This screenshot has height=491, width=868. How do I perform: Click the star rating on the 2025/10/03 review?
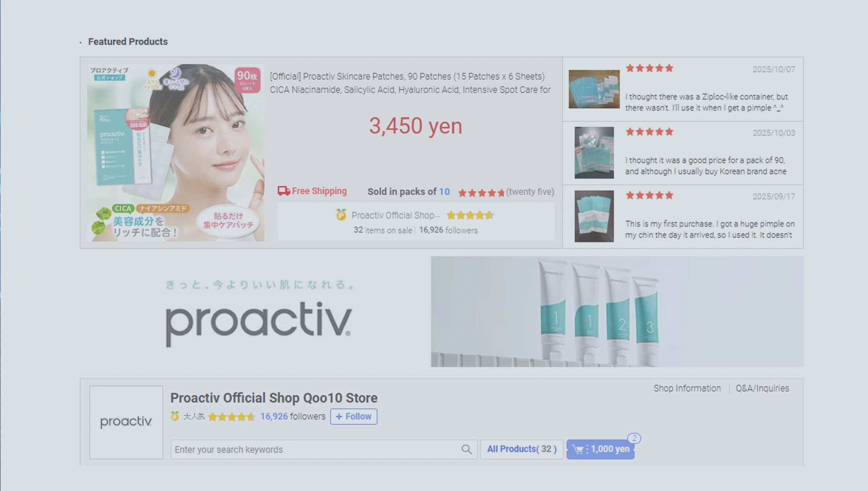[x=649, y=132]
